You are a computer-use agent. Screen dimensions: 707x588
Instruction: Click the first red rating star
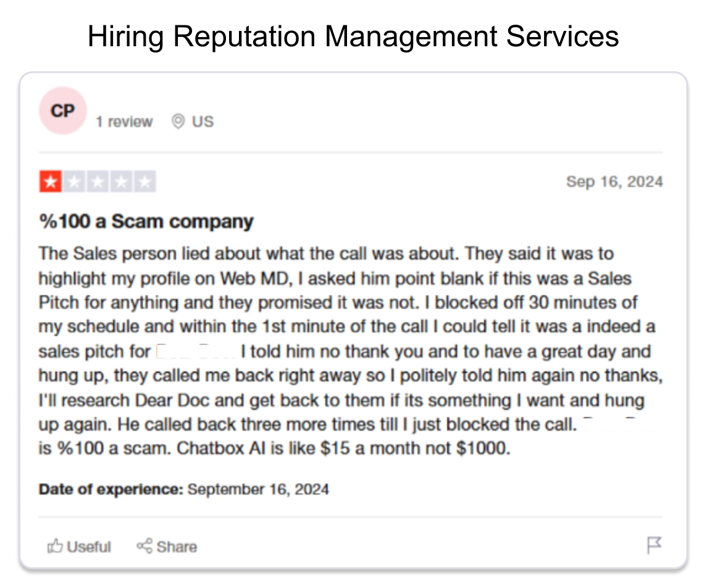pyautogui.click(x=50, y=182)
